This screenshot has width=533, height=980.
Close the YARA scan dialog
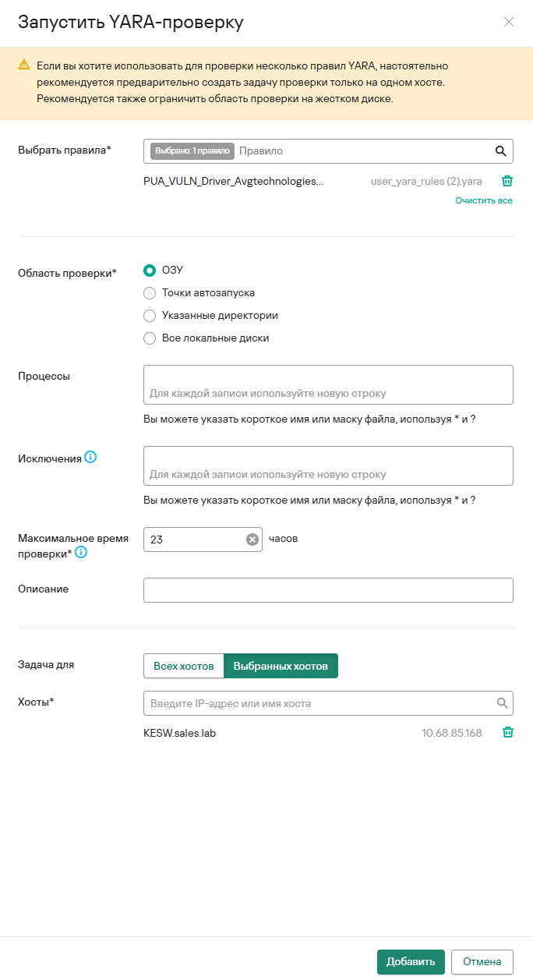point(509,22)
